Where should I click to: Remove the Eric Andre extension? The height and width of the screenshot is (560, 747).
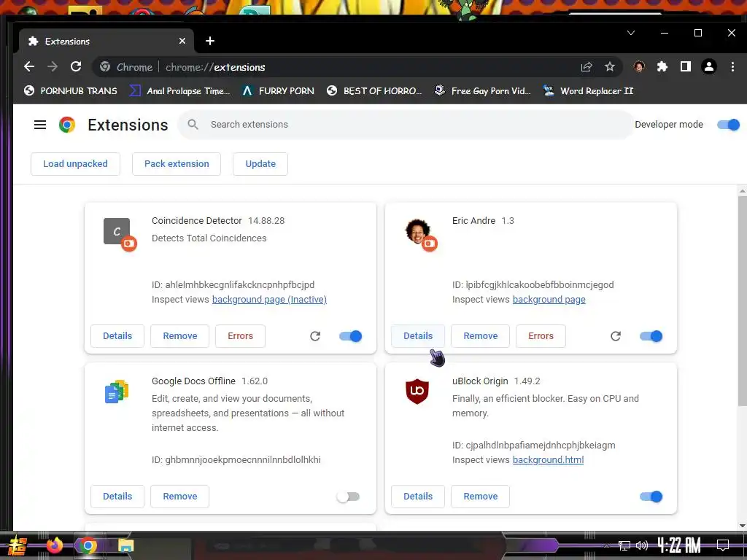pos(481,336)
